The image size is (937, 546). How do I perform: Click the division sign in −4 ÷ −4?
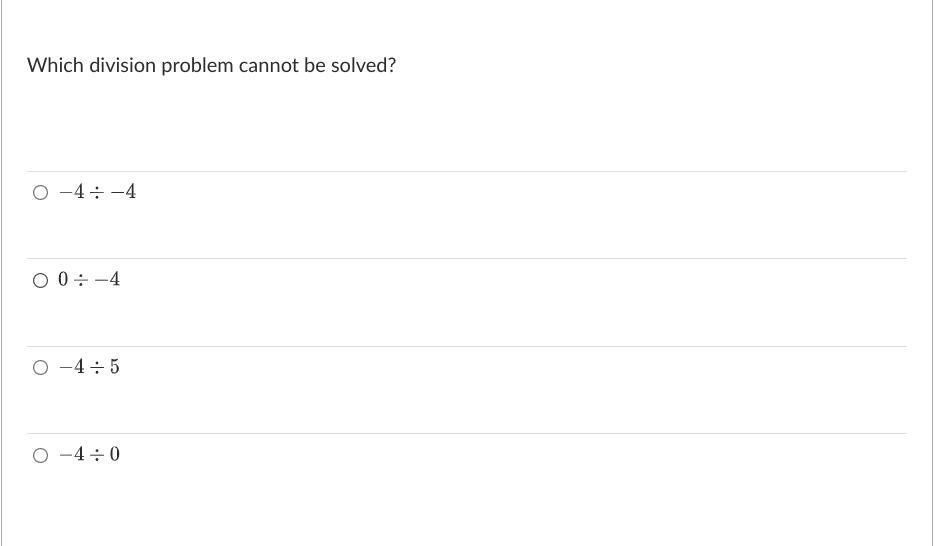[x=97, y=192]
